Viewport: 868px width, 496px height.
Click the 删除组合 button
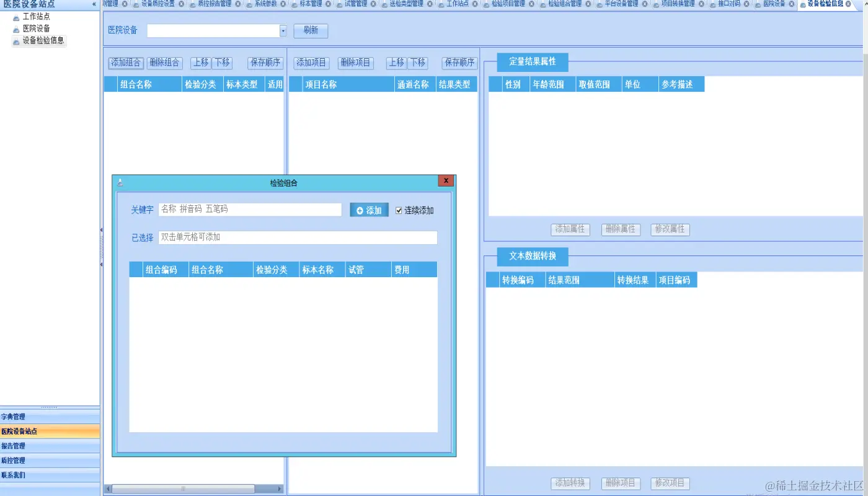click(x=165, y=63)
